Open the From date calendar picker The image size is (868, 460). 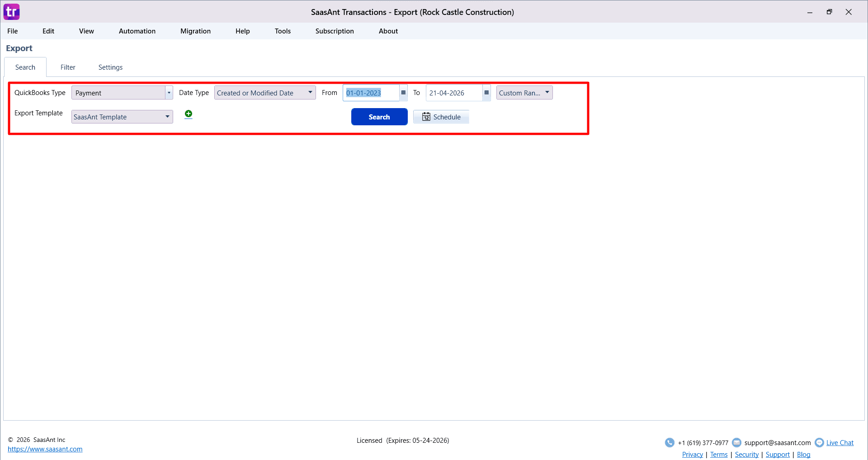(403, 93)
